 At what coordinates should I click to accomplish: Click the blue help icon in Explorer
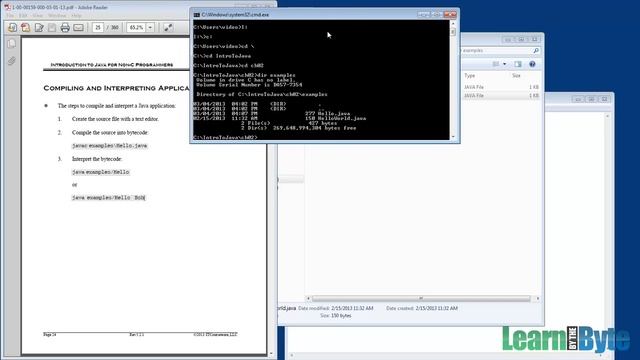[x=532, y=64]
